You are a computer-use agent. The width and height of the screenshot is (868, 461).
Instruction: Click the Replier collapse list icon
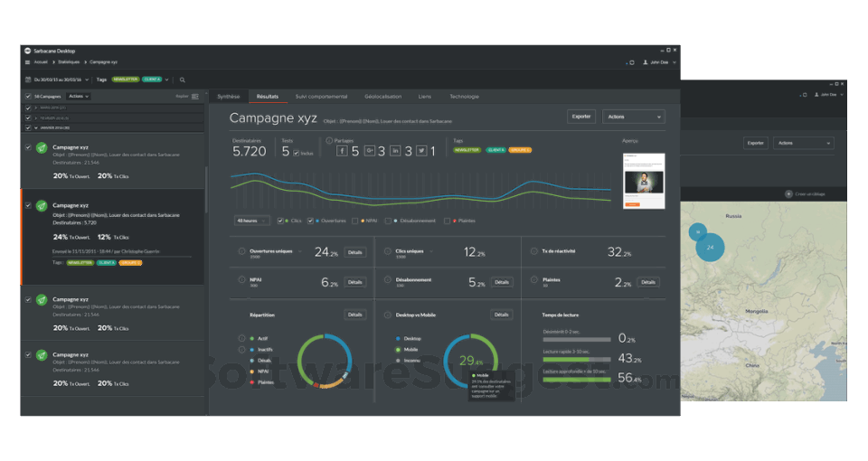tap(195, 97)
